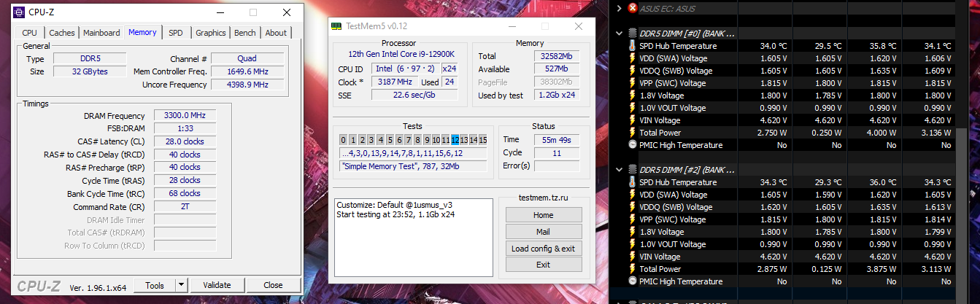Click the DRAM Frequency value 3300.0 MHz
The width and height of the screenshot is (980, 304).
pyautogui.click(x=185, y=115)
